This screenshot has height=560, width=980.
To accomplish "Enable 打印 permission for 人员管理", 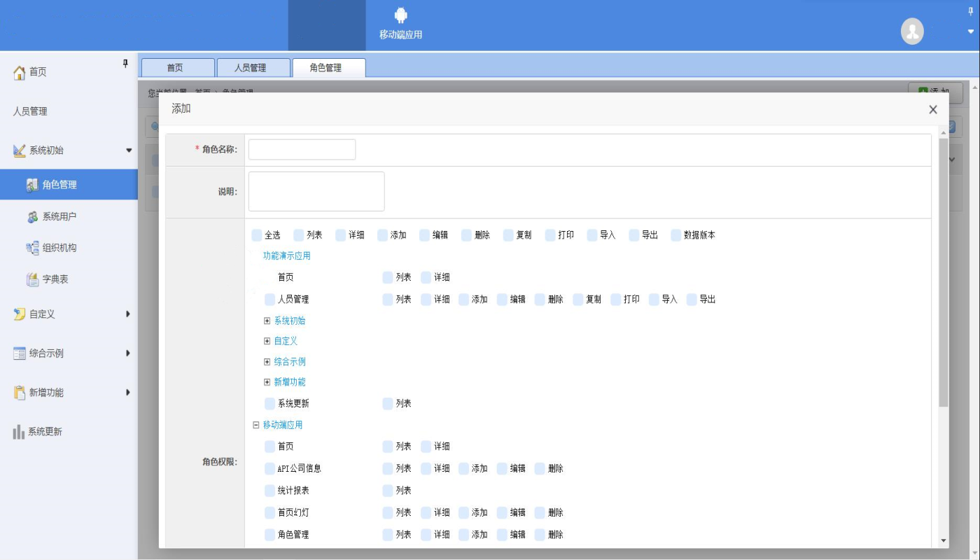I will pos(616,300).
